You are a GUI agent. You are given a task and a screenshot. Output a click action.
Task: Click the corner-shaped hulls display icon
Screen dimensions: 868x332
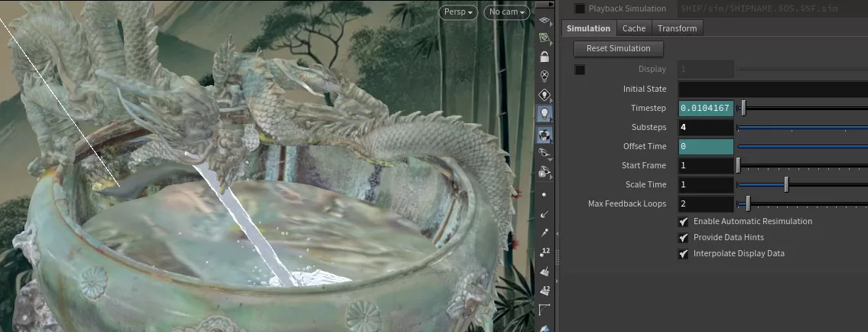(x=545, y=310)
